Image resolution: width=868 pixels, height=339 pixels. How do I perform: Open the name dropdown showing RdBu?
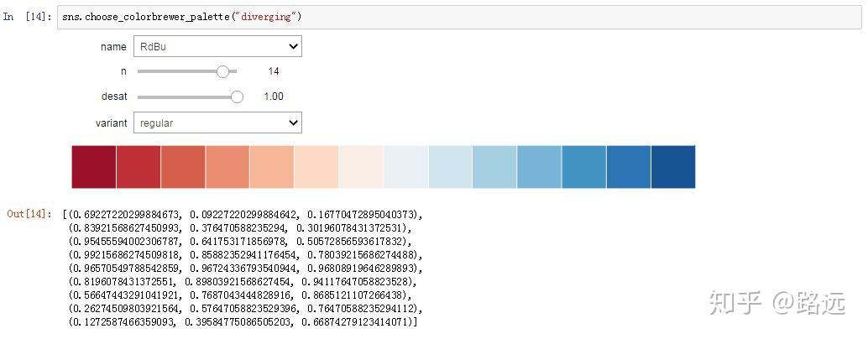(217, 47)
